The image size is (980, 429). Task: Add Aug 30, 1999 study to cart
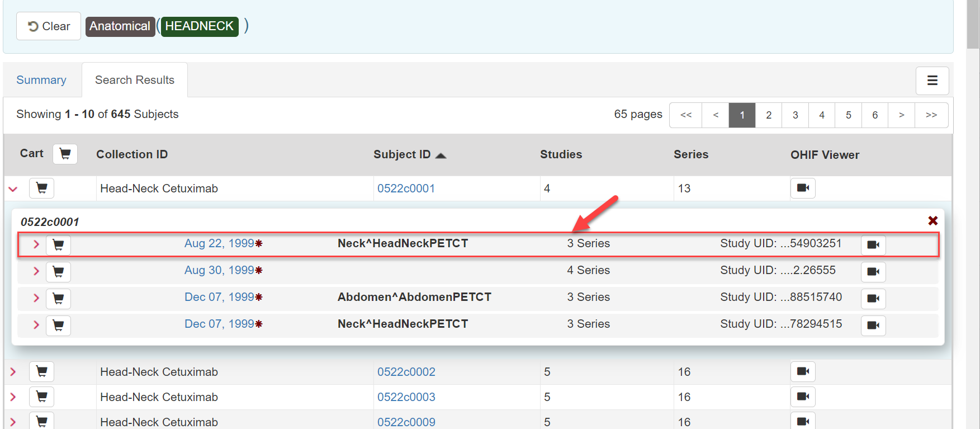58,271
